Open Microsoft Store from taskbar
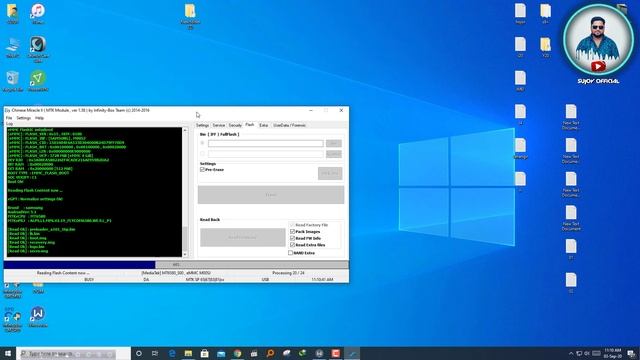 tap(204, 353)
